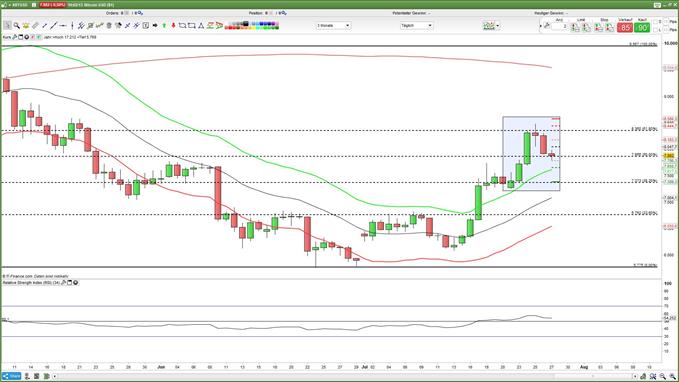This screenshot has height=382, width=679.
Task: Click the RSI panel round remove icon
Action: point(75,282)
